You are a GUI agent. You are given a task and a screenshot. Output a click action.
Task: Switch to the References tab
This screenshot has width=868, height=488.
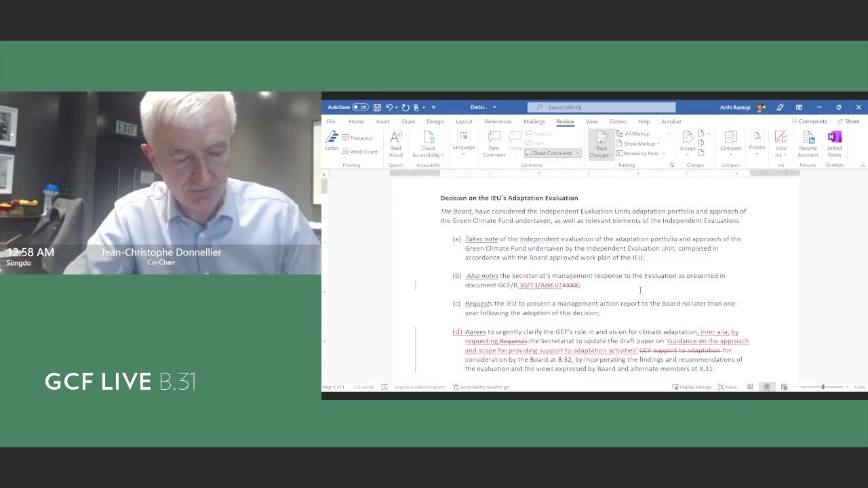click(x=498, y=122)
